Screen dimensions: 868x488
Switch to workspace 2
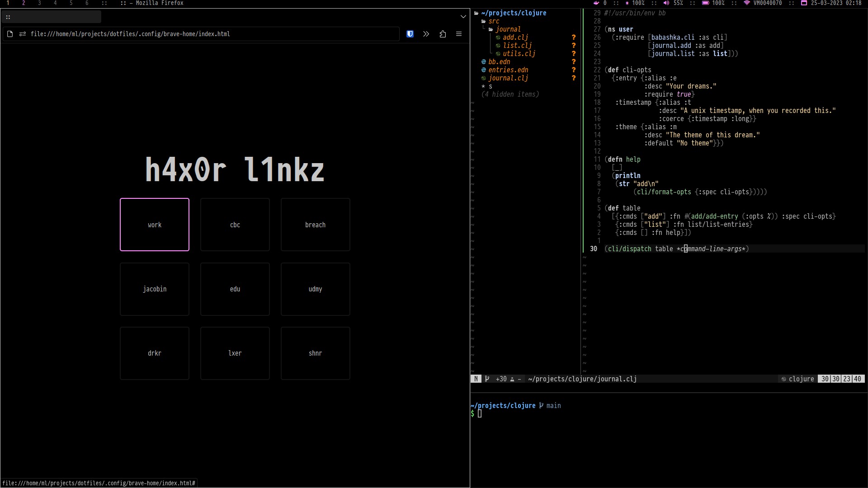click(24, 3)
